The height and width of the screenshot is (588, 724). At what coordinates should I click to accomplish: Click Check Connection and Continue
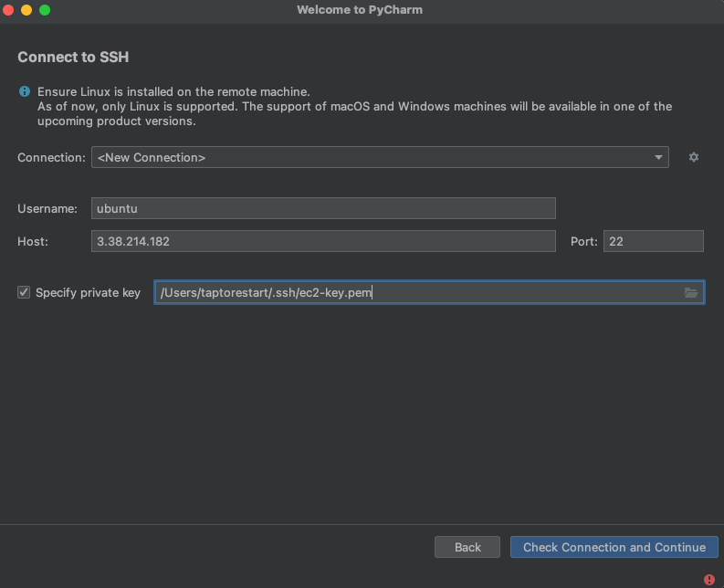(614, 547)
